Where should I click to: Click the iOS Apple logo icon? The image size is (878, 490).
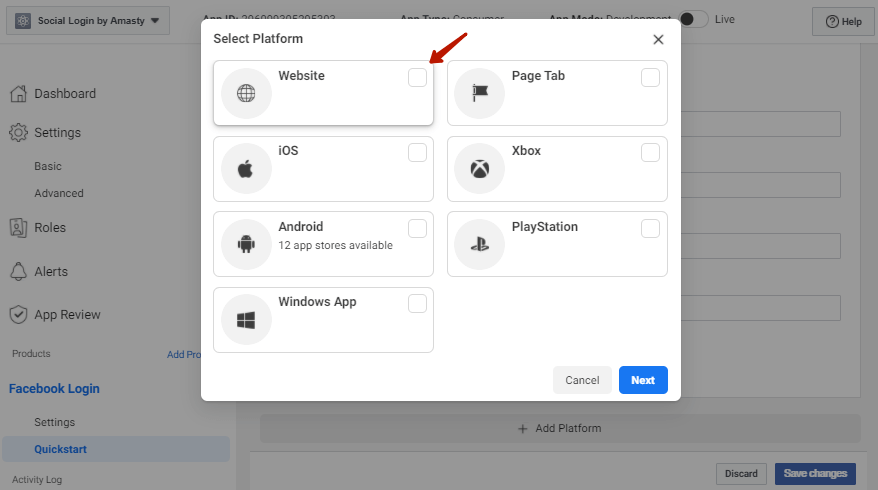pos(245,169)
